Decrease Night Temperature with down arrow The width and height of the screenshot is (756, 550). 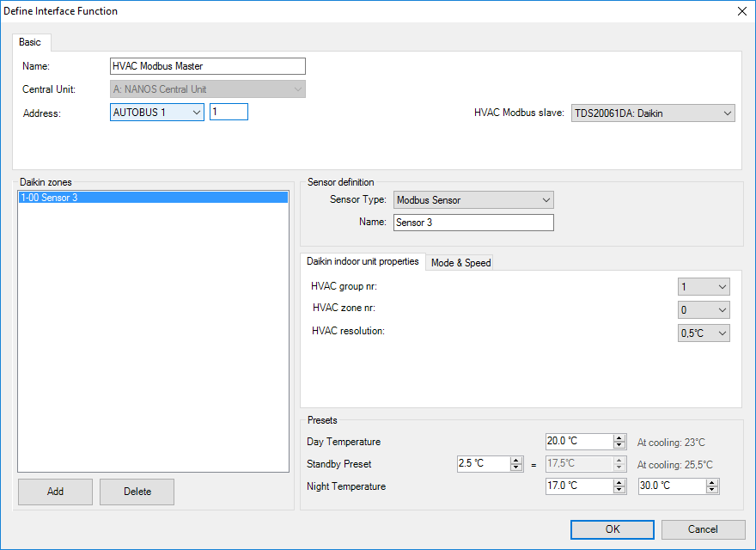[x=619, y=490]
